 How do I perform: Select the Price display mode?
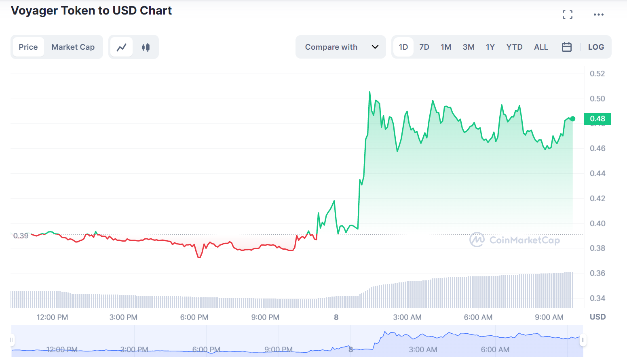pyautogui.click(x=28, y=47)
